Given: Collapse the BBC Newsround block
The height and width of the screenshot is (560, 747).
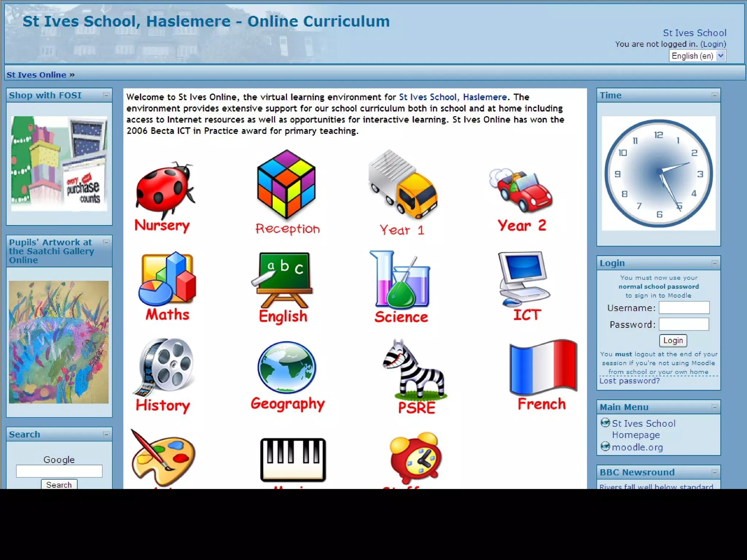Looking at the screenshot, I should tap(715, 472).
